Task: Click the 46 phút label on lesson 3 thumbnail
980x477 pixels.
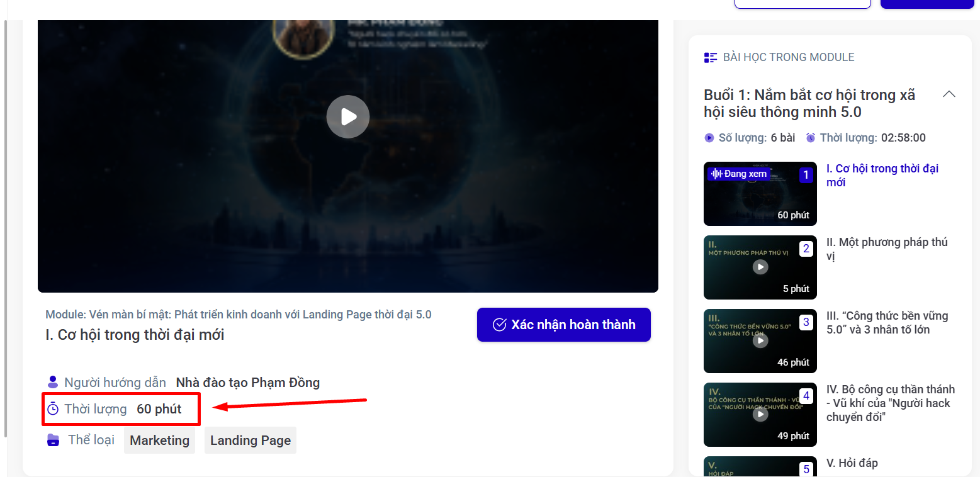Action: coord(793,362)
